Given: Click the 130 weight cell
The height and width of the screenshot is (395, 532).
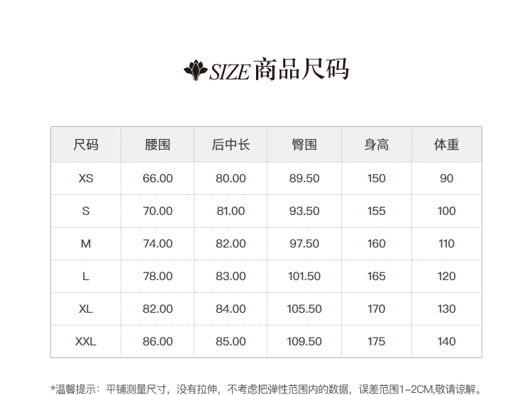Looking at the screenshot, I should point(446,308).
